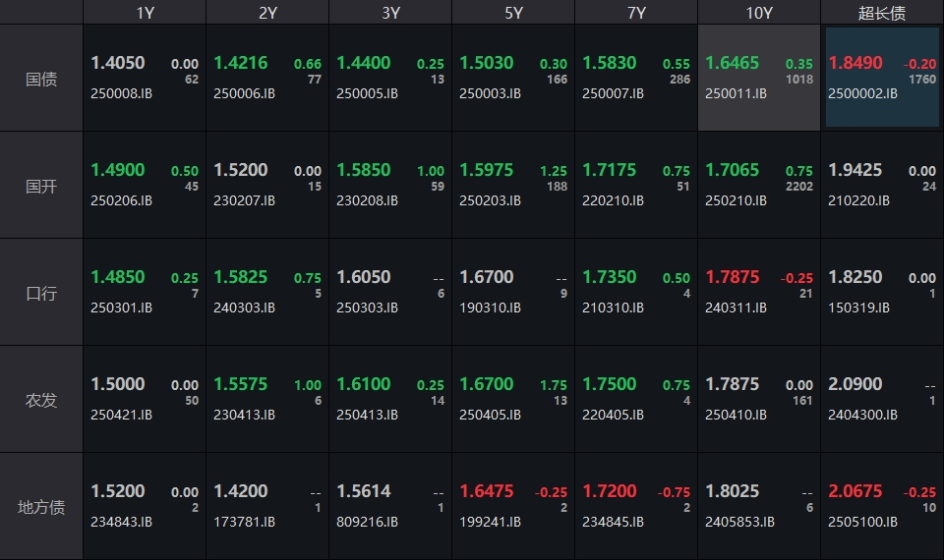Viewport: 944px width, 560px height.
Task: Click bond code 199241.IB
Action: [x=490, y=522]
